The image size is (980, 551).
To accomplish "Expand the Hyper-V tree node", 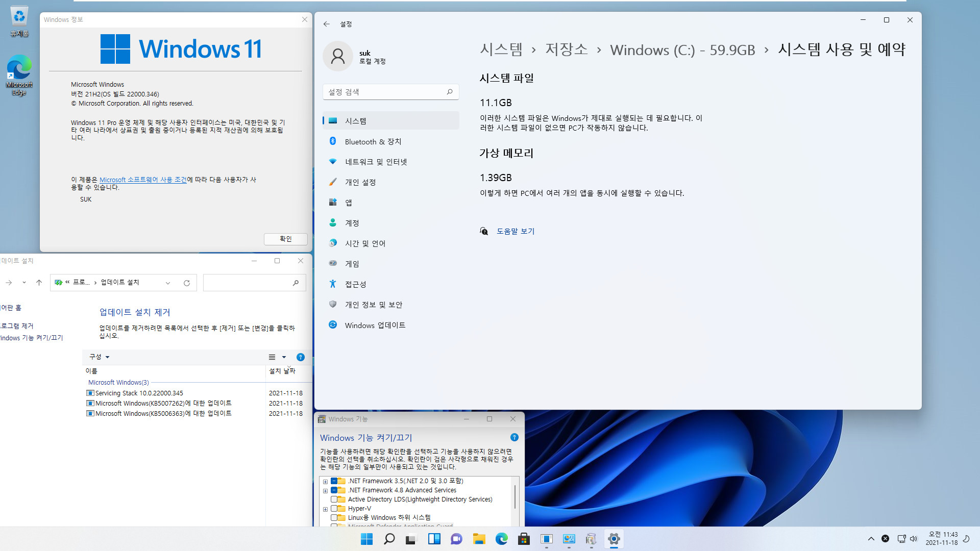I will [325, 509].
